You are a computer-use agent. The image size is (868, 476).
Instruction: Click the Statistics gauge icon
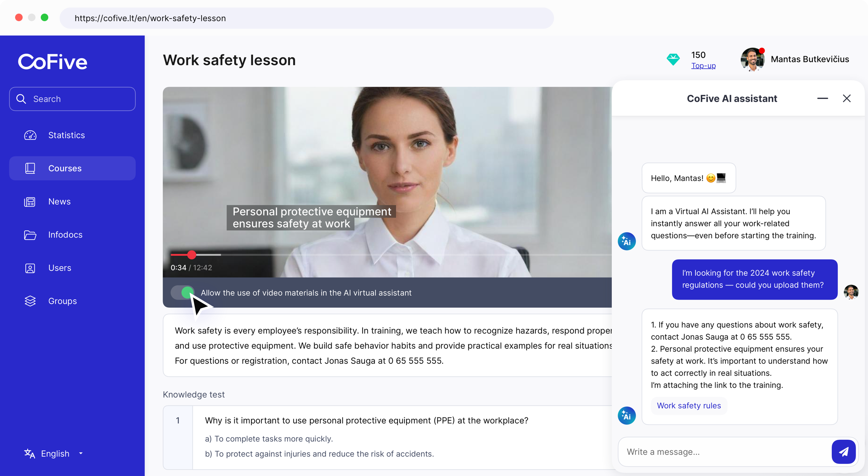(x=30, y=135)
